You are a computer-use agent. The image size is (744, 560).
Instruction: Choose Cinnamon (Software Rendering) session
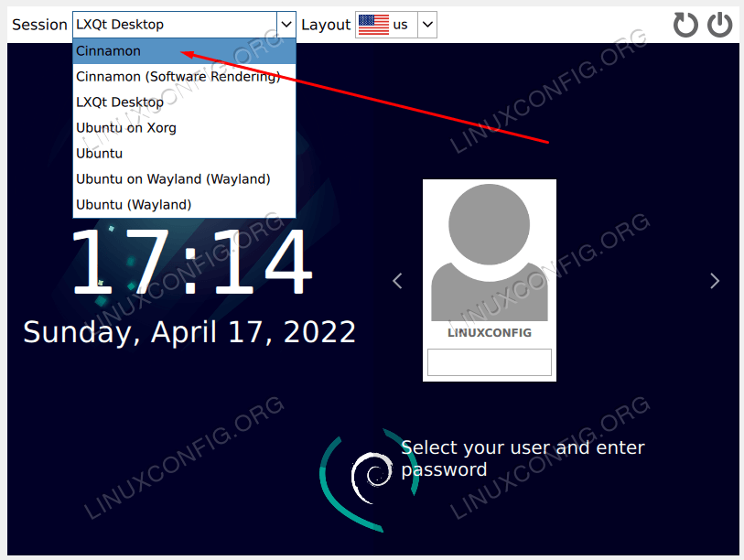184,77
